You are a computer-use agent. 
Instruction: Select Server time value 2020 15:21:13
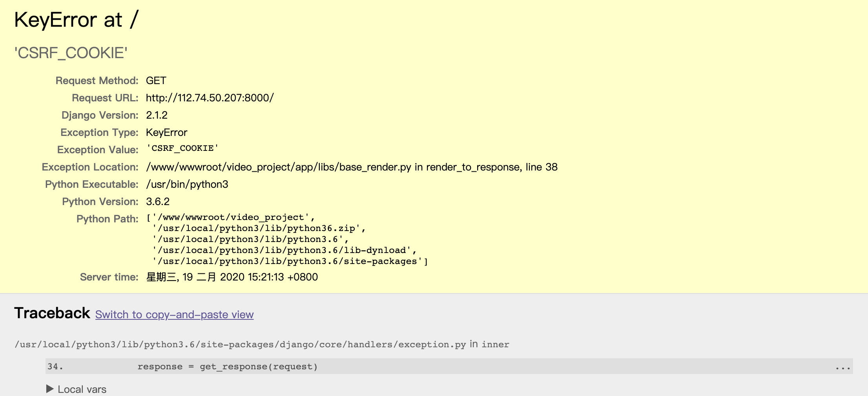[x=232, y=277]
